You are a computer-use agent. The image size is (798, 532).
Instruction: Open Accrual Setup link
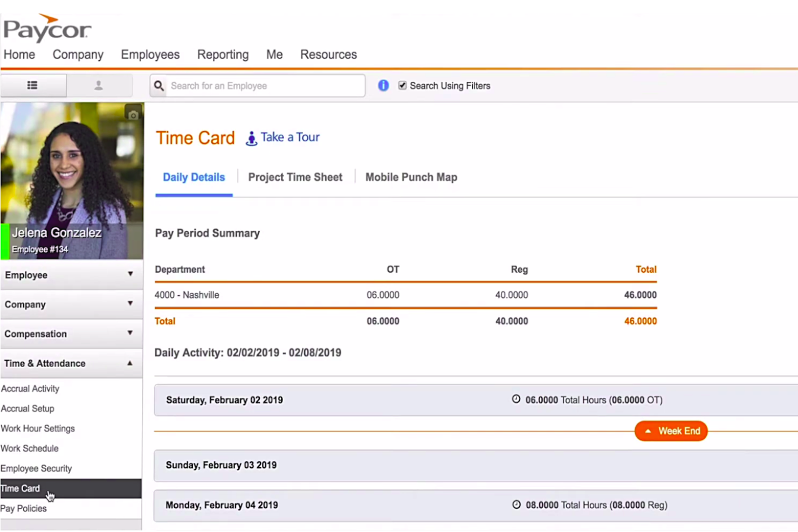[27, 409]
